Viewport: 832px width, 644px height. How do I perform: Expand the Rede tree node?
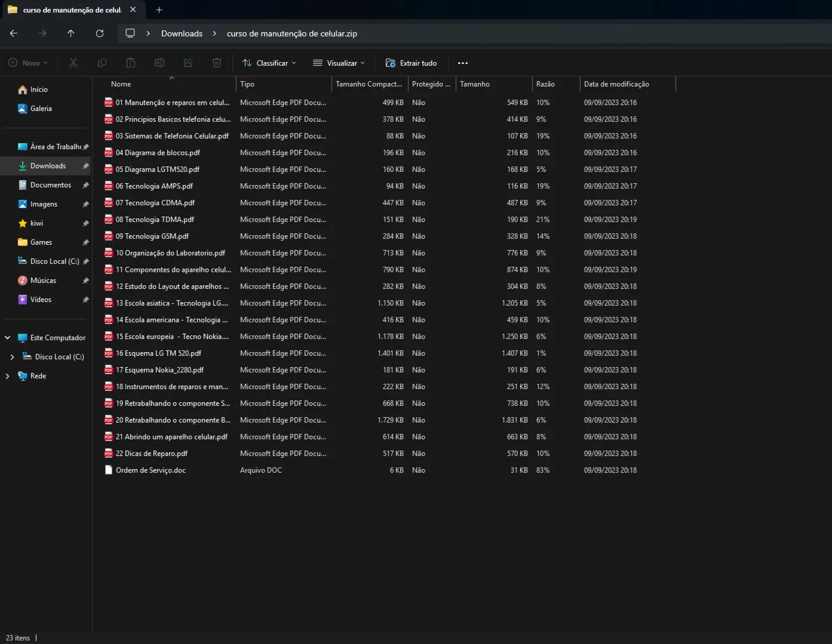pyautogui.click(x=7, y=376)
